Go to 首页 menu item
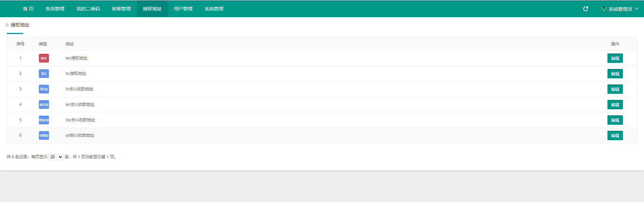Viewport: 644px width, 202px height. pos(28,9)
